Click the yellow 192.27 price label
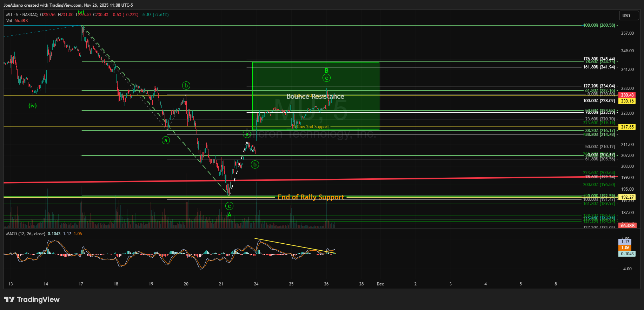This screenshot has width=644, height=310. click(627, 197)
